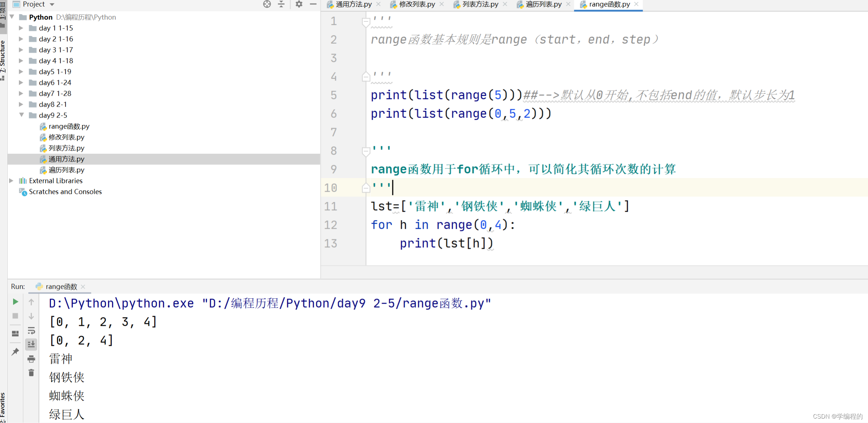Rerun range函数 with green play button

point(15,302)
